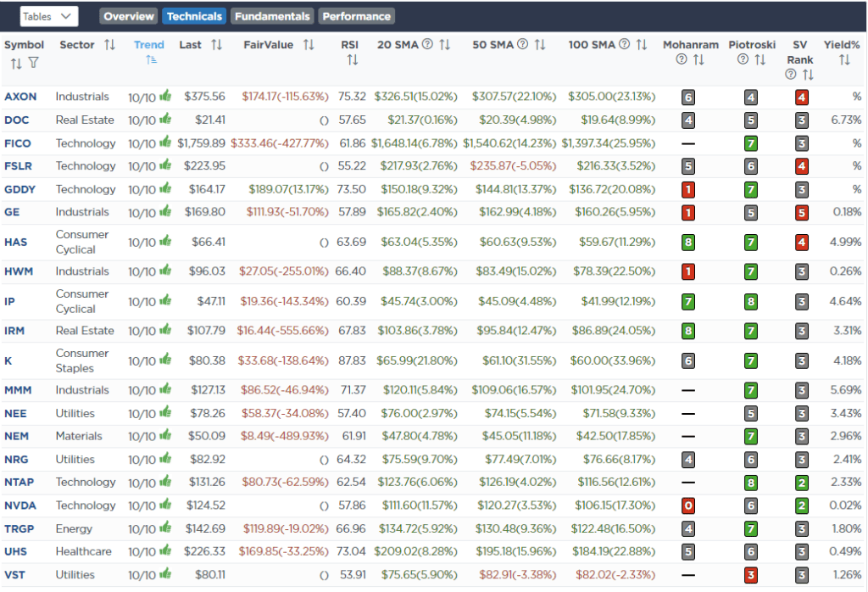Screen dimensions: 868x592
Task: Open the help icon next to 100 SMA
Action: [625, 44]
